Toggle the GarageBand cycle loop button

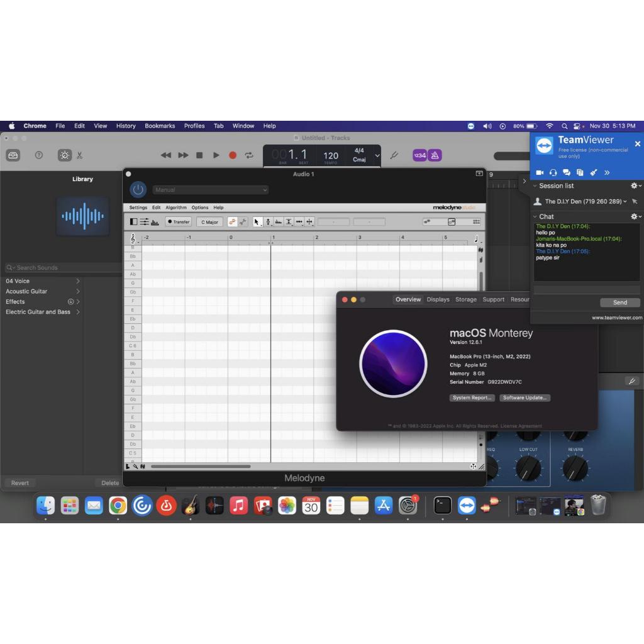tap(249, 155)
